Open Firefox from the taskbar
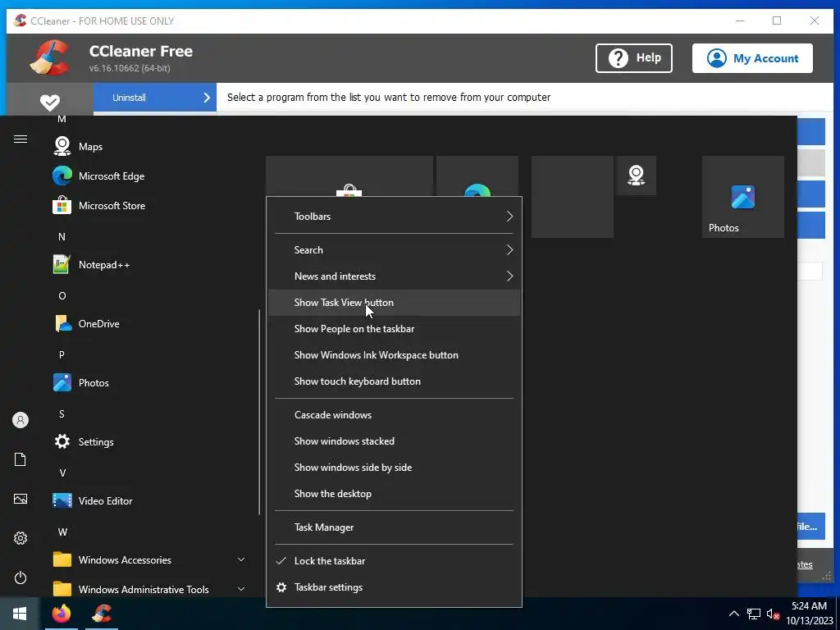 [x=61, y=614]
